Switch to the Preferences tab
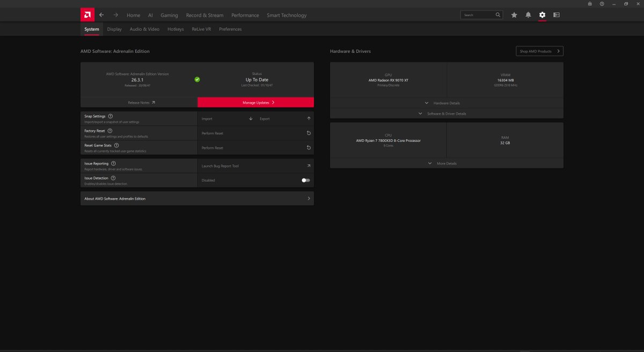 point(230,29)
